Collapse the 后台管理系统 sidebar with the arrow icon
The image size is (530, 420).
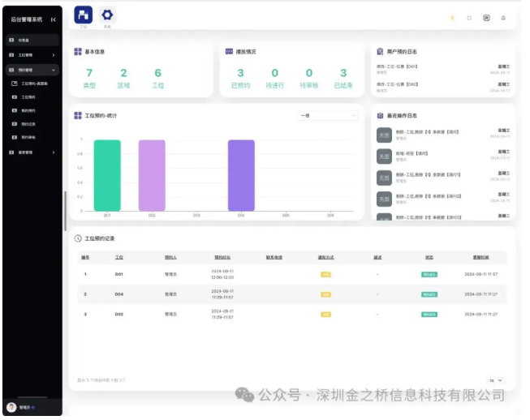pyautogui.click(x=53, y=19)
